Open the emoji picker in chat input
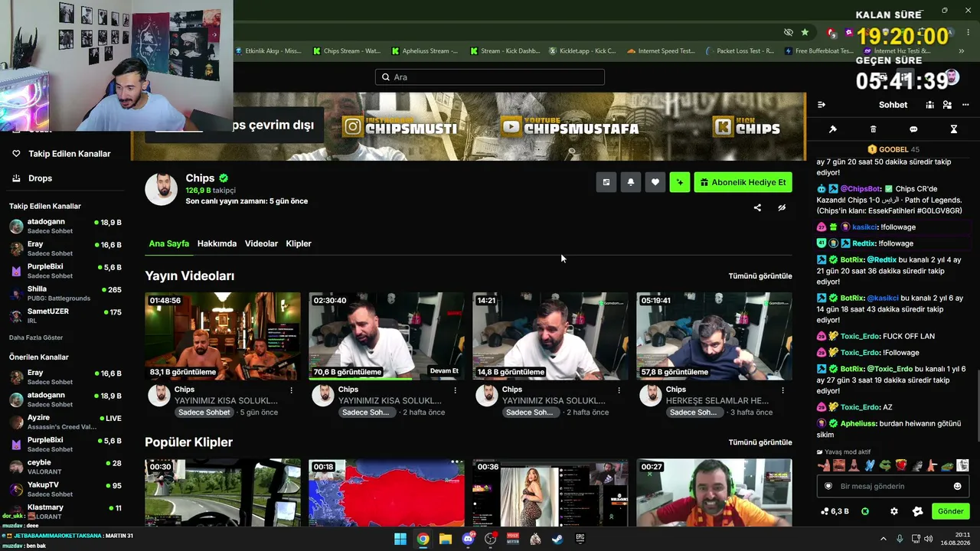The height and width of the screenshot is (551, 980). [x=957, y=486]
